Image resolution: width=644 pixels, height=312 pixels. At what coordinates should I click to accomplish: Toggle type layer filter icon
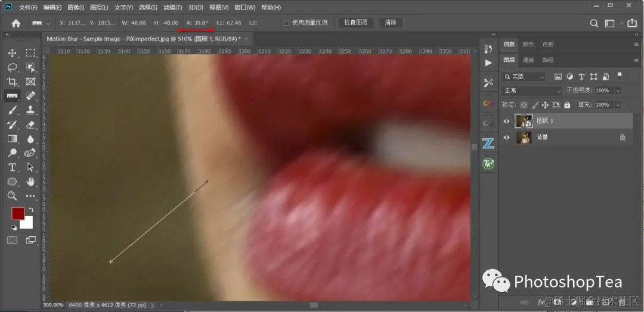point(581,77)
